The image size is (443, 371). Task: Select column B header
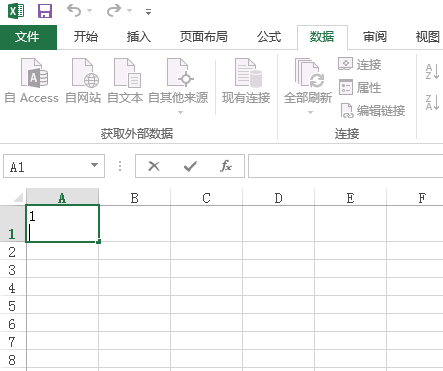(135, 198)
